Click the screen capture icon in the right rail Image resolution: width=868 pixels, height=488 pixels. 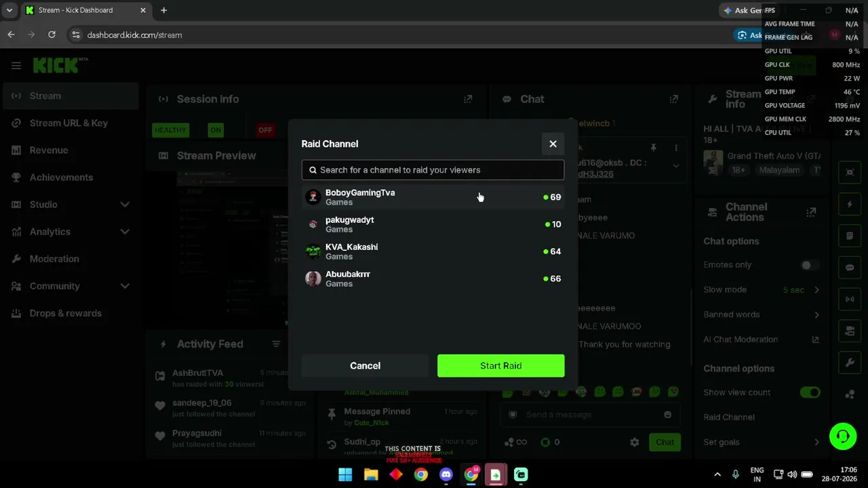tap(850, 172)
